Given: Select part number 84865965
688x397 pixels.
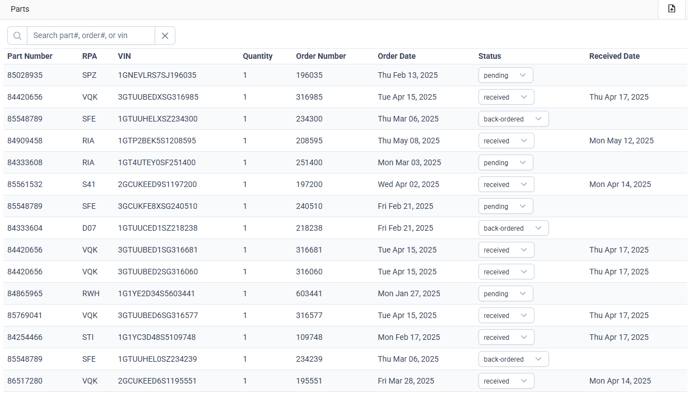Looking at the screenshot, I should 25,293.
